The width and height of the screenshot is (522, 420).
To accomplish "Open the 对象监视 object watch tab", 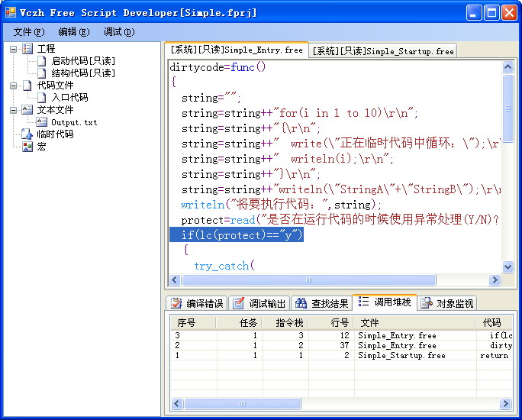I will click(x=447, y=303).
